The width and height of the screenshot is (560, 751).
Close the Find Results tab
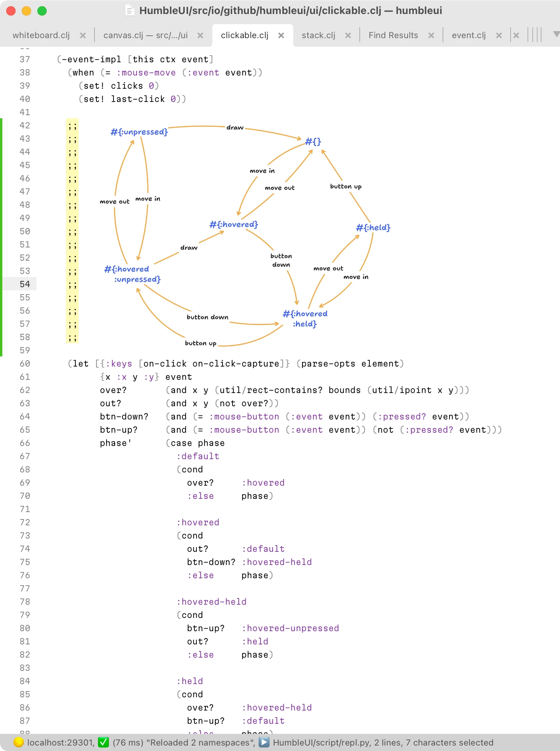point(431,35)
